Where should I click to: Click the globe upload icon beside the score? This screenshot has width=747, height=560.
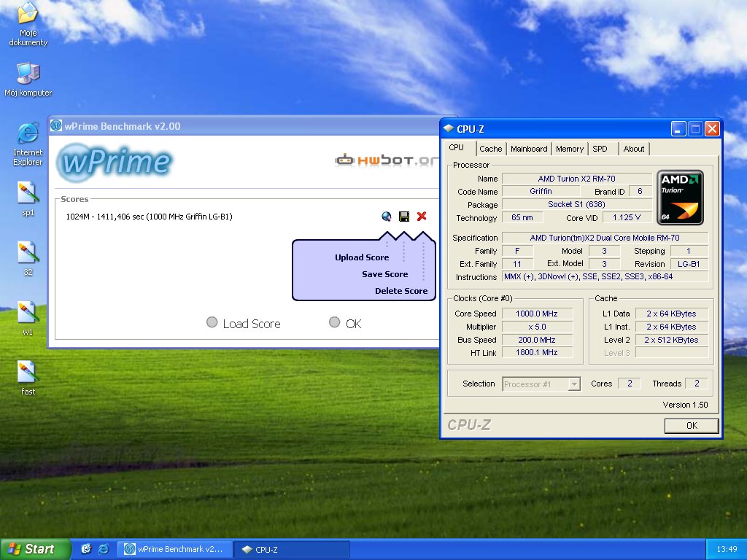point(387,217)
